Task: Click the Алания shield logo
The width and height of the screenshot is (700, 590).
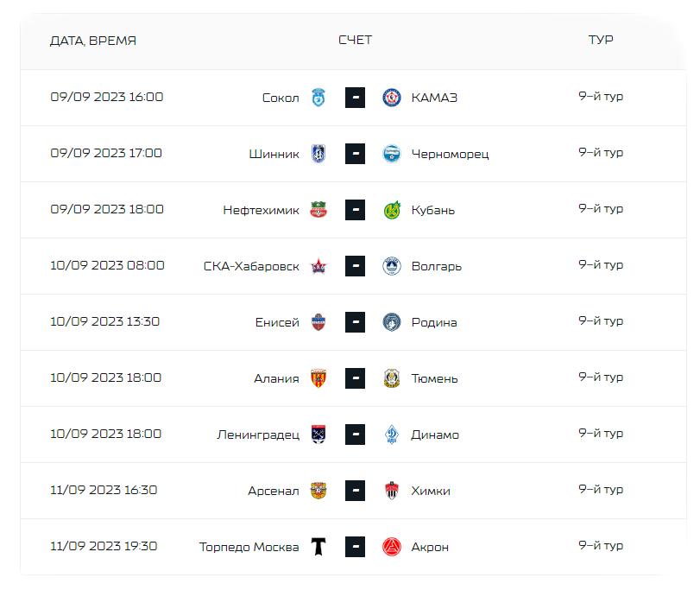Action: pyautogui.click(x=318, y=378)
